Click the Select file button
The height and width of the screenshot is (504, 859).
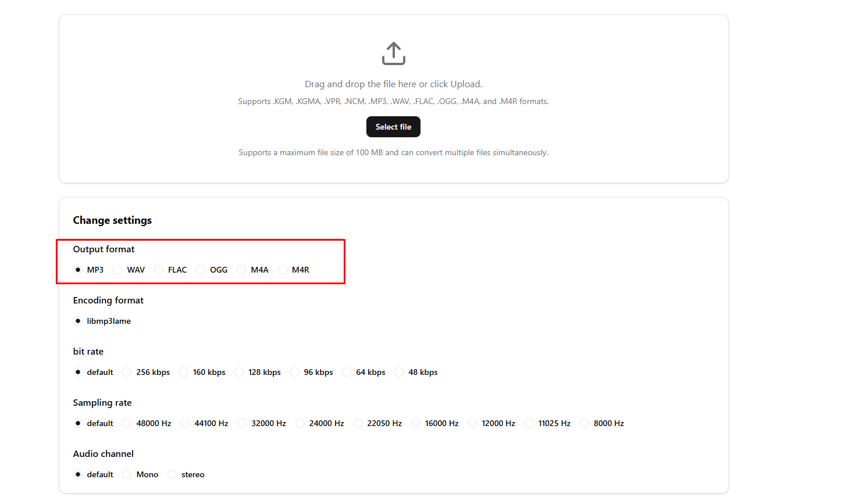pos(393,127)
